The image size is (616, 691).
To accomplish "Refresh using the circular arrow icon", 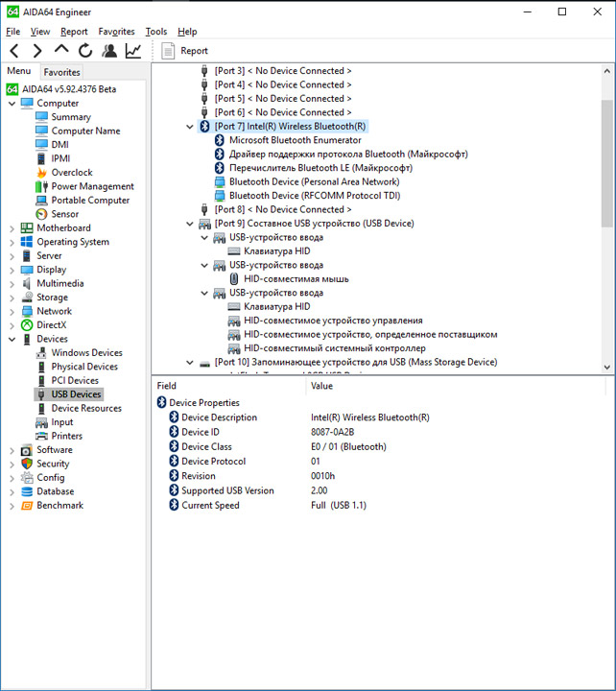I will click(85, 51).
